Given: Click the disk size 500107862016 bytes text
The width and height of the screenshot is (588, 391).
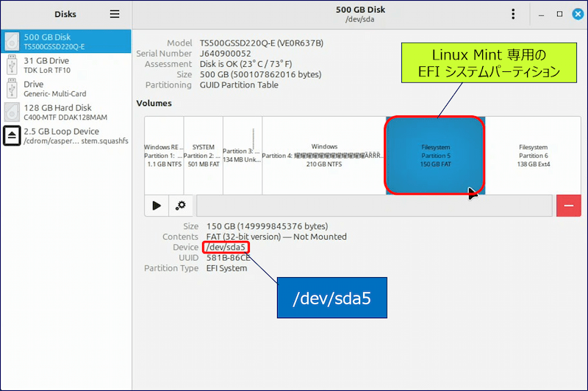Looking at the screenshot, I should pos(261,75).
